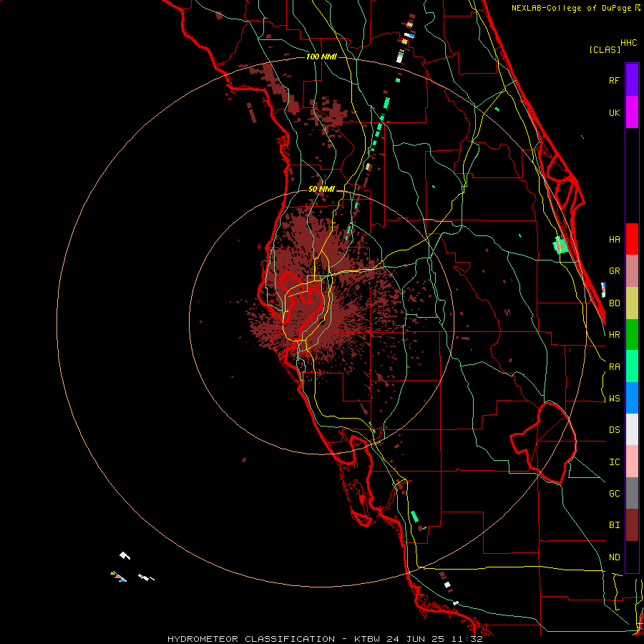Click the UK magenta legend swatch
Image resolution: width=644 pixels, height=644 pixels.
tap(632, 112)
